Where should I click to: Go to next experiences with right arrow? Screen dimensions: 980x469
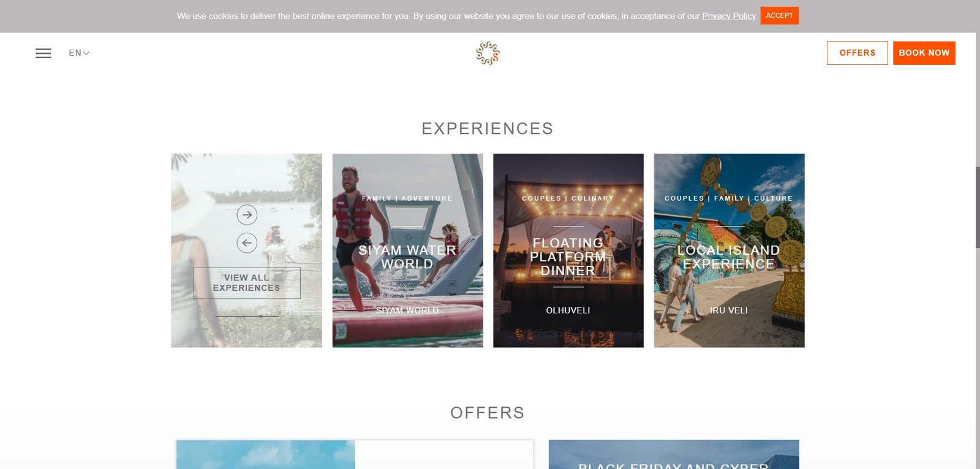[x=247, y=215]
